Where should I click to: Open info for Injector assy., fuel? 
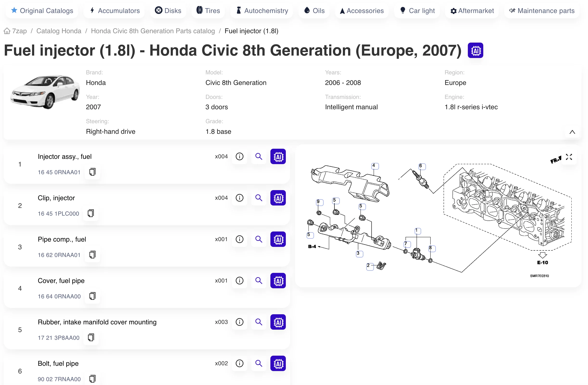(239, 156)
